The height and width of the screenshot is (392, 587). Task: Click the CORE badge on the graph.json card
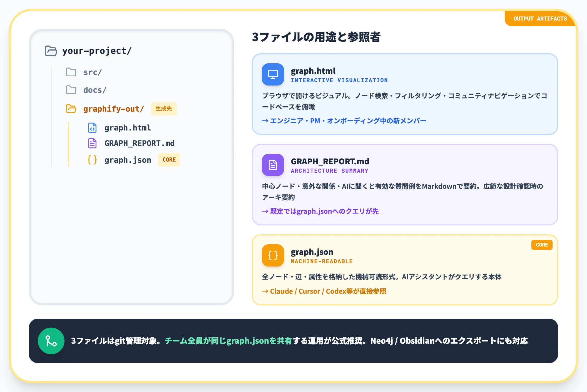542,245
